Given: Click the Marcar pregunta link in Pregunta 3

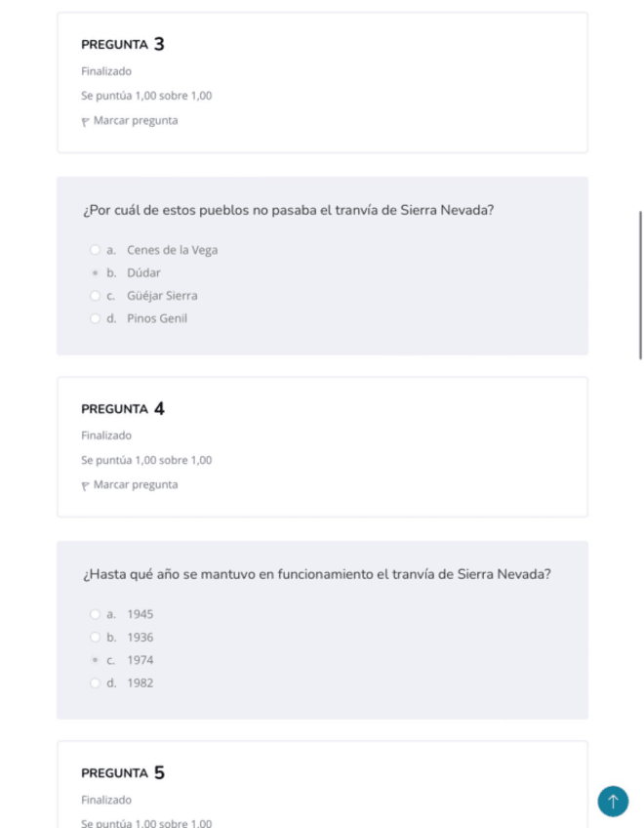Looking at the screenshot, I should [135, 121].
